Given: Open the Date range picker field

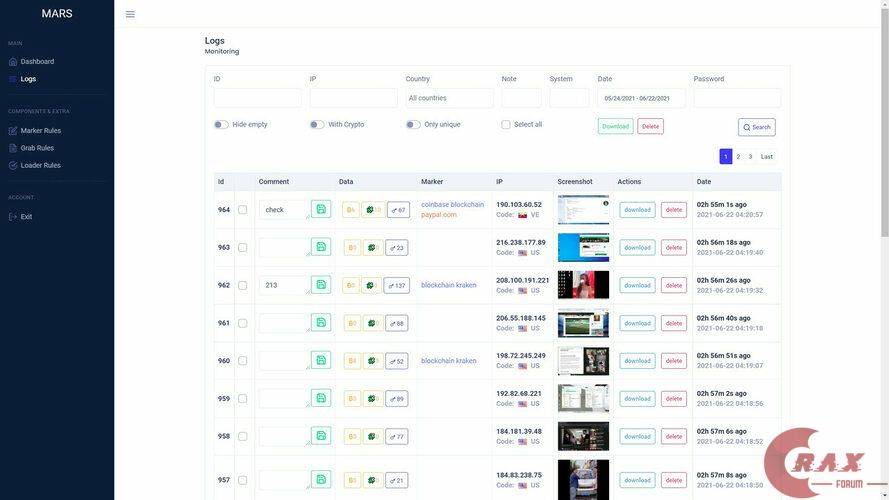Looking at the screenshot, I should click(x=641, y=98).
